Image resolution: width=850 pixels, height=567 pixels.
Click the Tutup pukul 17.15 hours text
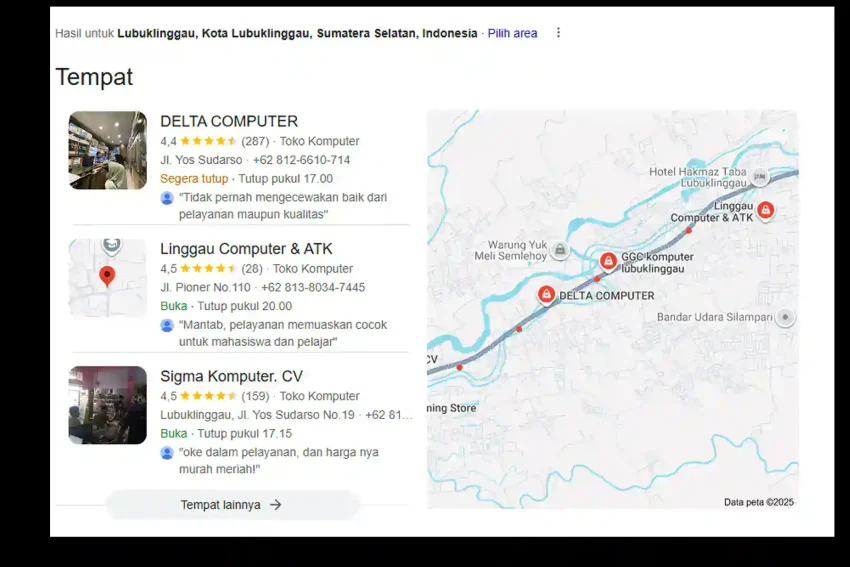[x=244, y=433]
